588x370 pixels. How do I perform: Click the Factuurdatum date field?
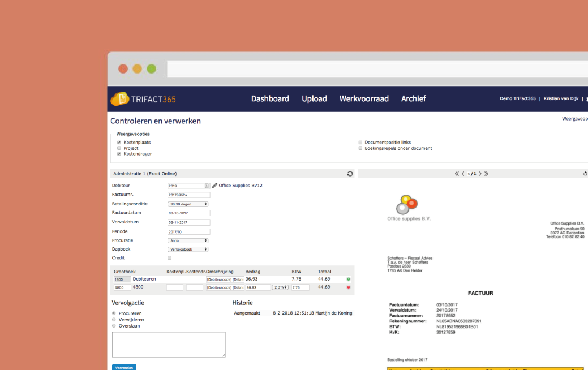188,213
